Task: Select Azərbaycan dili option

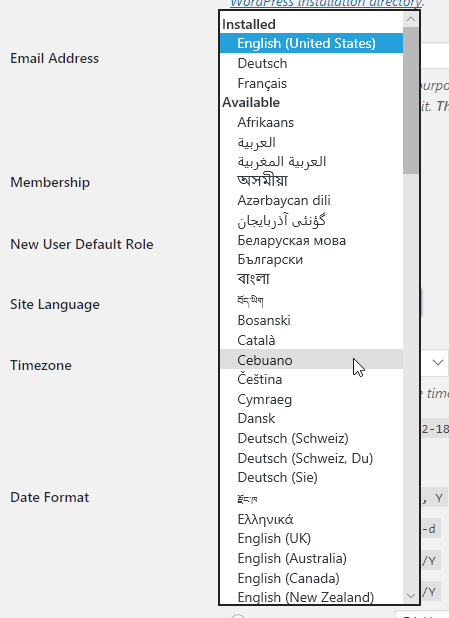Action: [x=311, y=201]
